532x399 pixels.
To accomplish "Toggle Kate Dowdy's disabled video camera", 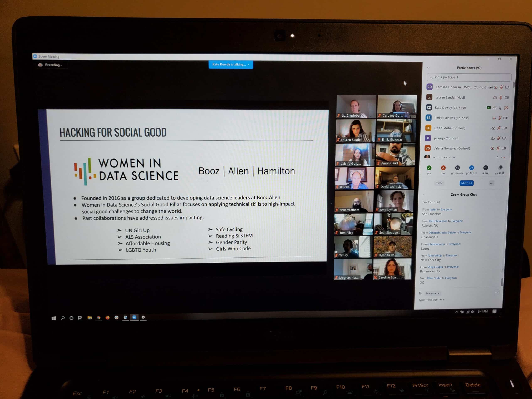I will click(506, 108).
